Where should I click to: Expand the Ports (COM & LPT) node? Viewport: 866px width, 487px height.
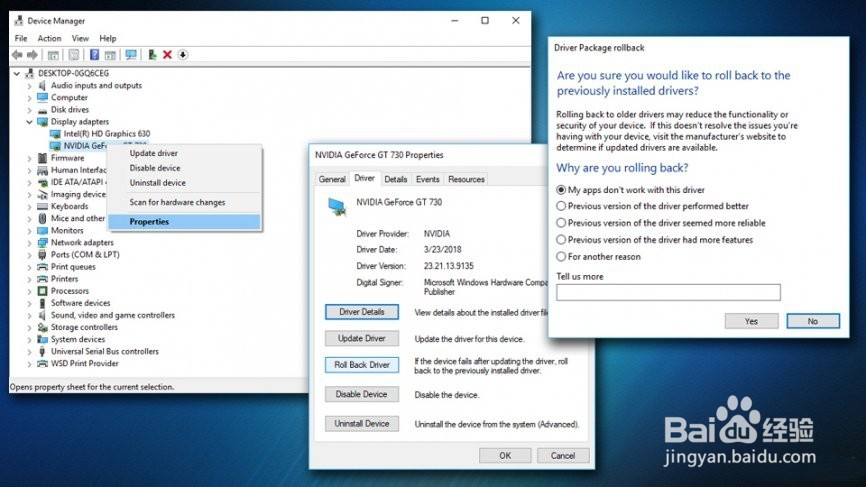point(29,255)
